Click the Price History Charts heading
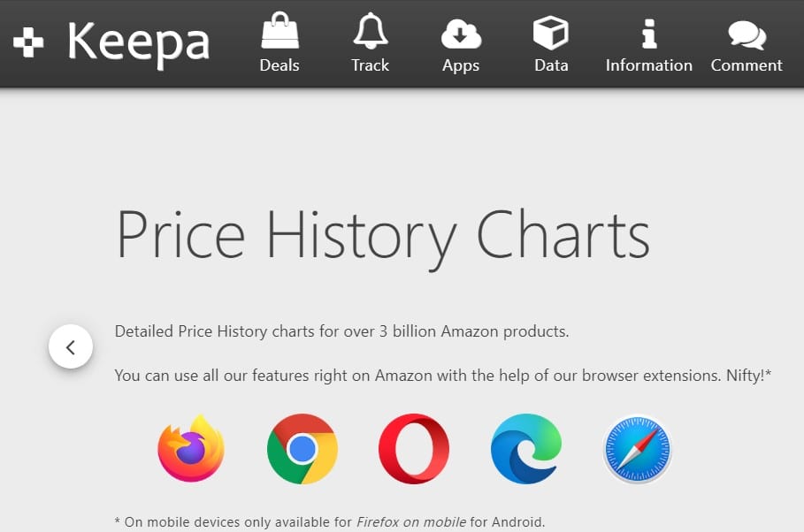Viewport: 804px width, 532px height. [x=383, y=238]
